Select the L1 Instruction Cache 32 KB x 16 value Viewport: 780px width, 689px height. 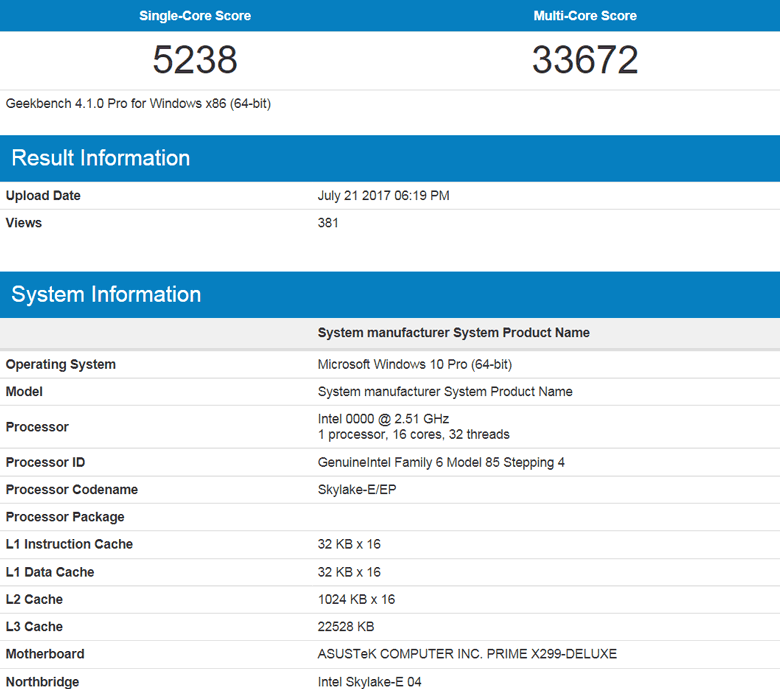click(x=349, y=544)
